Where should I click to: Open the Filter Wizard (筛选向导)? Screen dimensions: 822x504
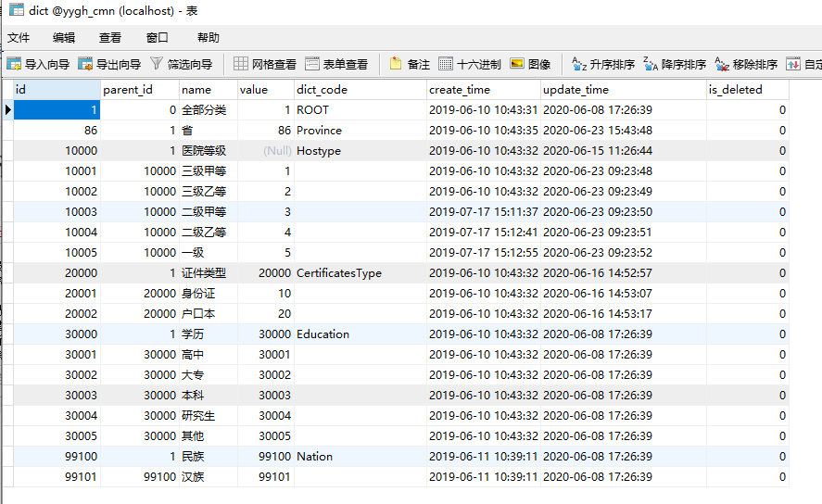click(x=182, y=64)
